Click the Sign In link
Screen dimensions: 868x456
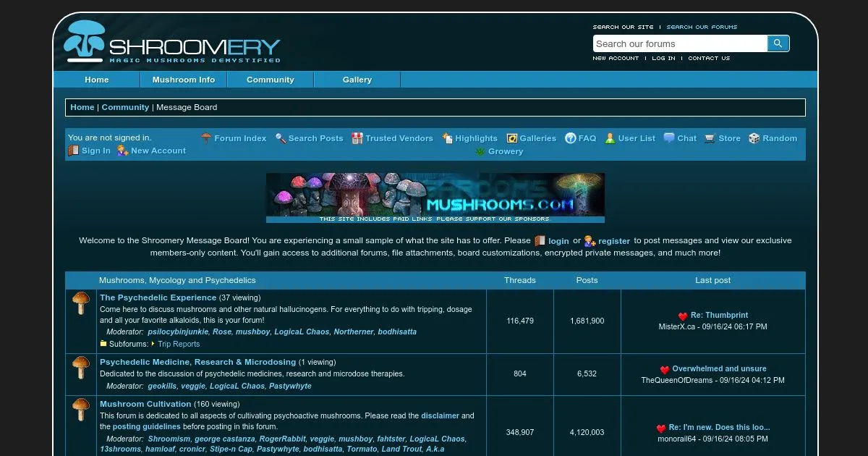pos(95,151)
